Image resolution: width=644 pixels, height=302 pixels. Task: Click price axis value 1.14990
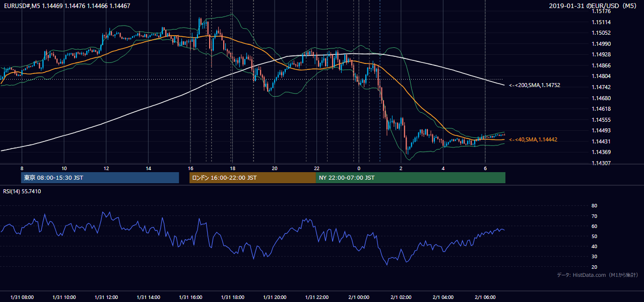point(601,44)
